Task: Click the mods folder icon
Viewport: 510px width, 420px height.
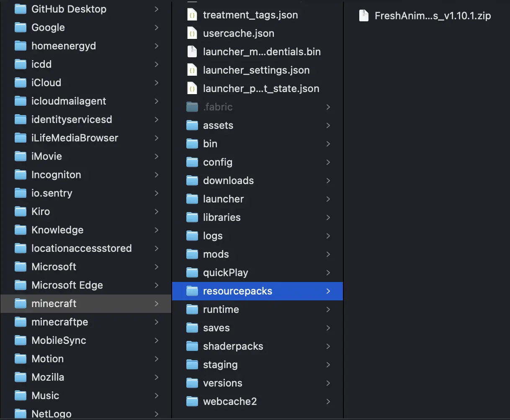Action: [x=192, y=254]
